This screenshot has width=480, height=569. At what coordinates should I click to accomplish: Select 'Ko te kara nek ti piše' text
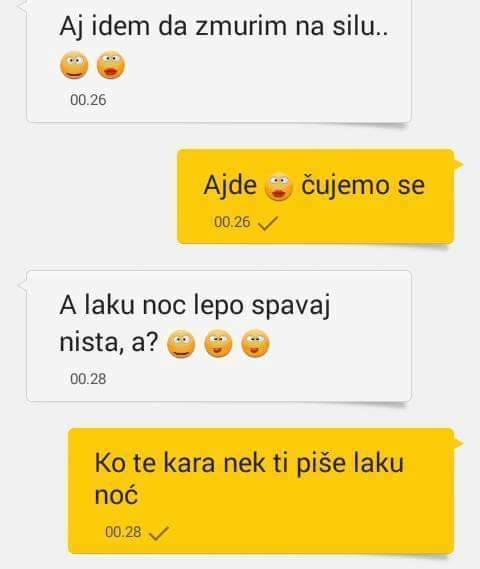coord(220,463)
